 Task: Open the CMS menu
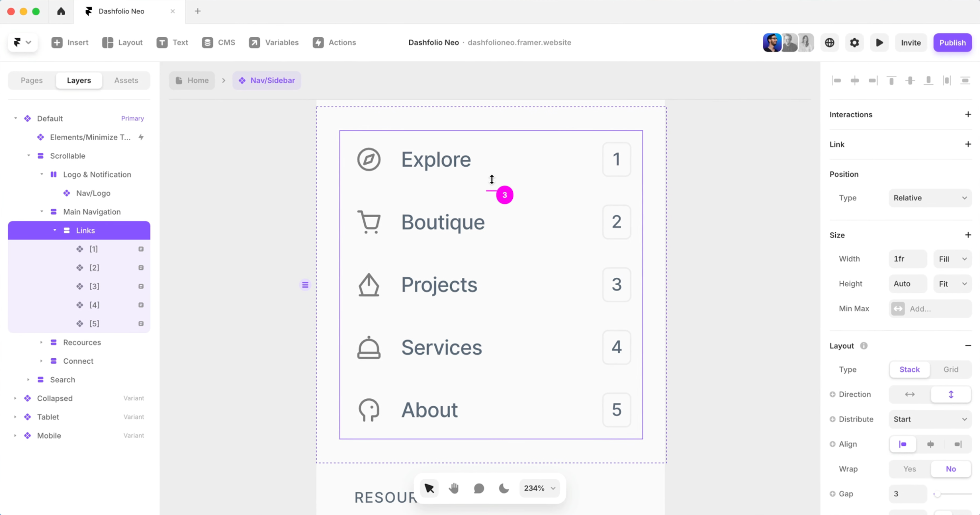pos(219,43)
